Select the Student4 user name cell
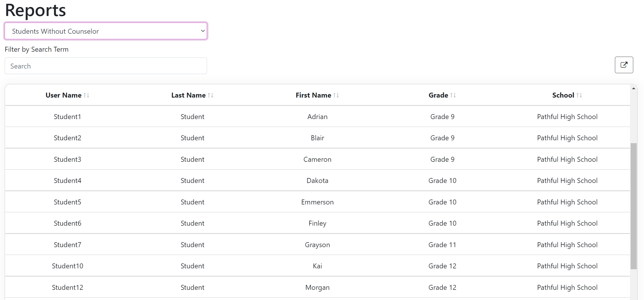The image size is (644, 300). [x=67, y=181]
